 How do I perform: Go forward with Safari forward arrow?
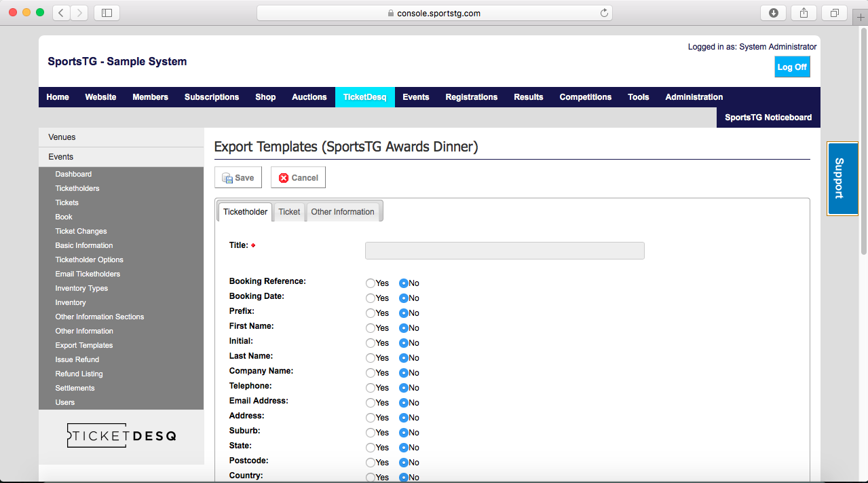[x=79, y=12]
